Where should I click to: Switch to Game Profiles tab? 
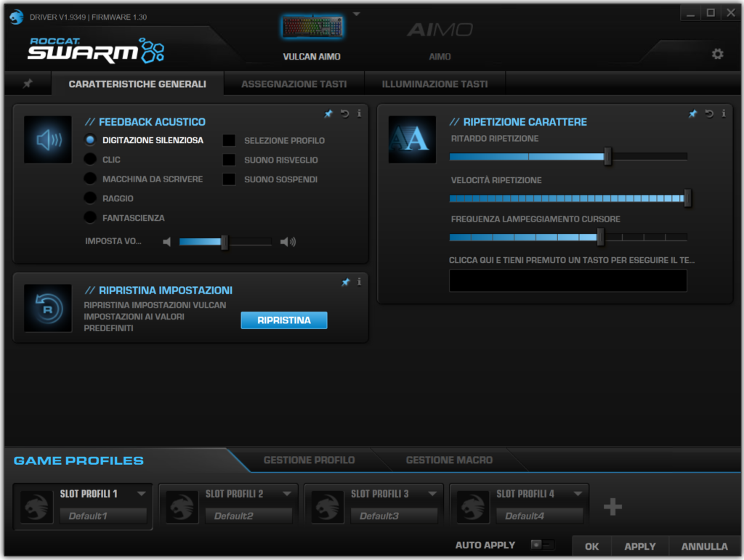[78, 460]
